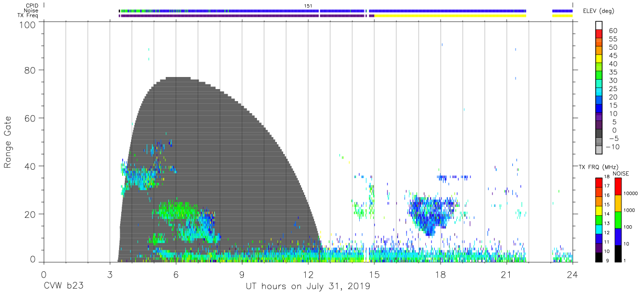Click the '-5' label on the ELEV color bar
This screenshot has width=644, height=297.
(613, 138)
